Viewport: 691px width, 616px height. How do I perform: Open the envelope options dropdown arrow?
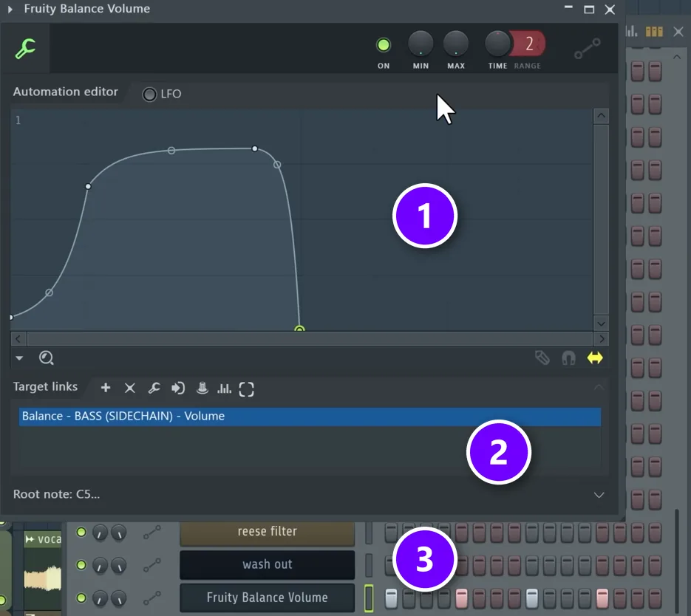tap(19, 358)
